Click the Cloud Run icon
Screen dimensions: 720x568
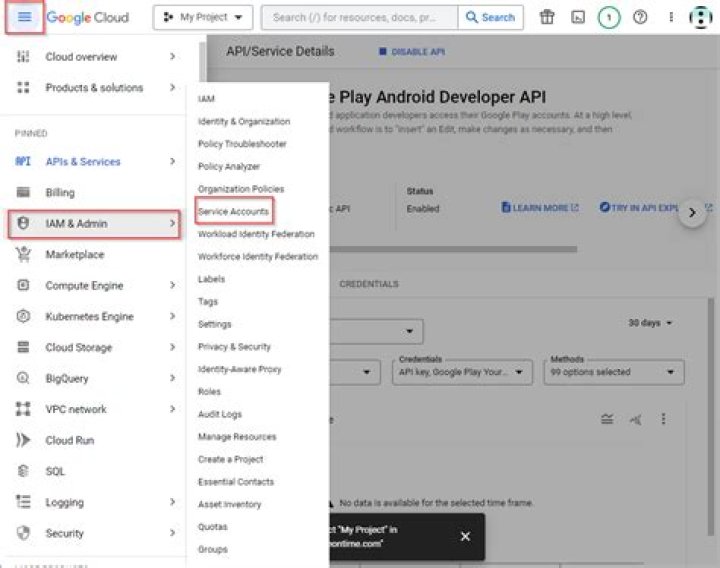pos(23,440)
